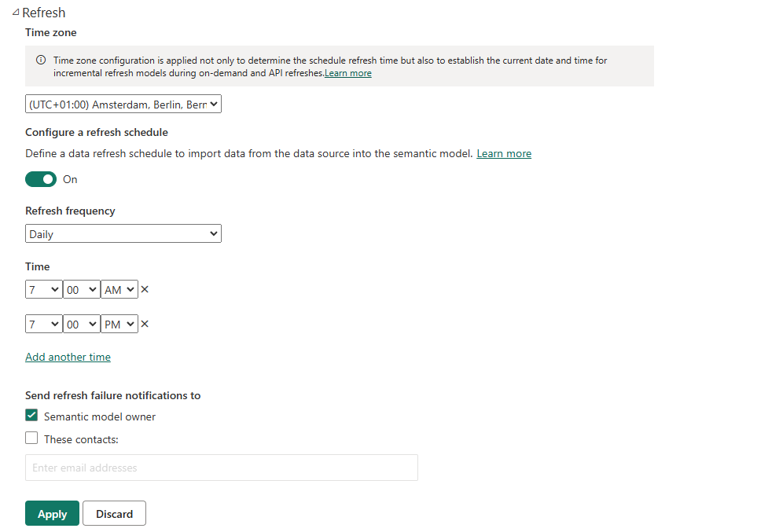Open the time zone dropdown
The image size is (757, 532).
coord(123,104)
